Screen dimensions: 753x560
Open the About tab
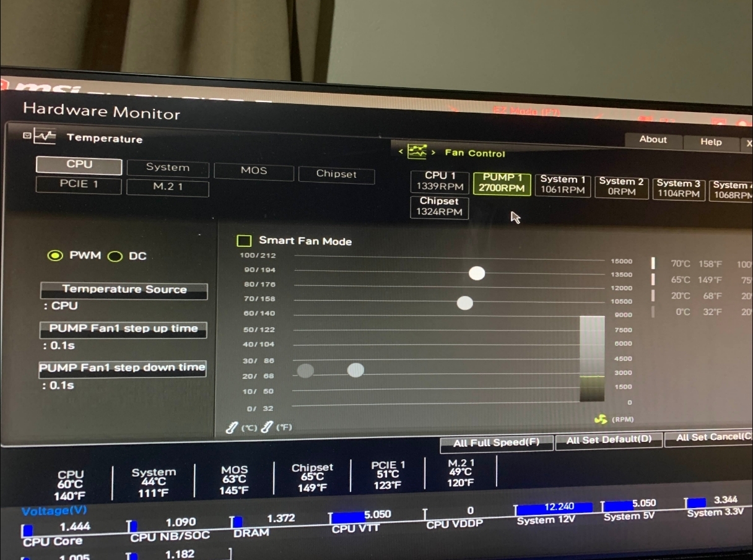653,140
